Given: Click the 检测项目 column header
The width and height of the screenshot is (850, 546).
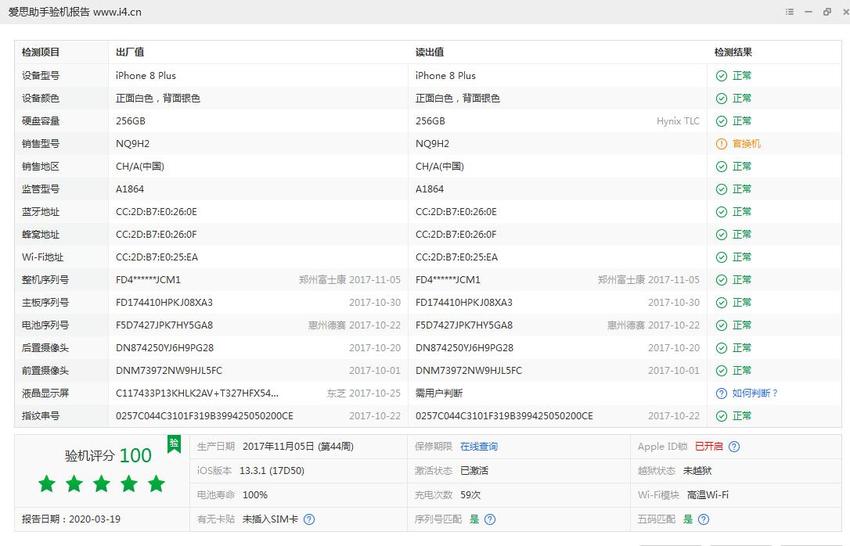Looking at the screenshot, I should [41, 53].
